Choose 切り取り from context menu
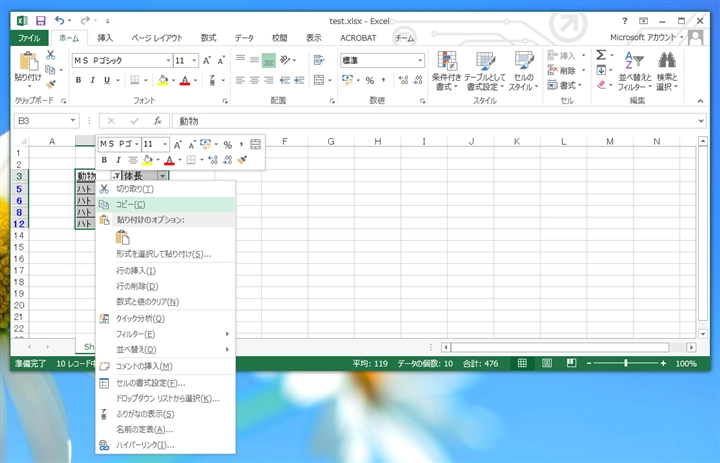This screenshot has width=720, height=463. pyautogui.click(x=166, y=189)
